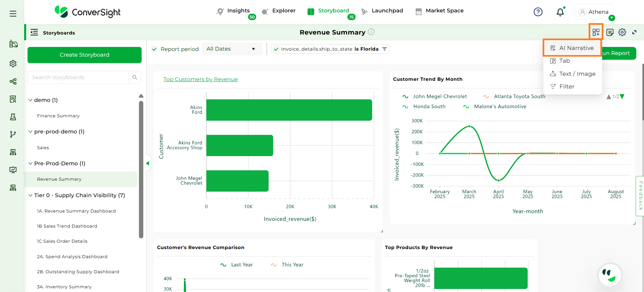Open the help question mark icon
This screenshot has height=292, width=644.
point(538,12)
